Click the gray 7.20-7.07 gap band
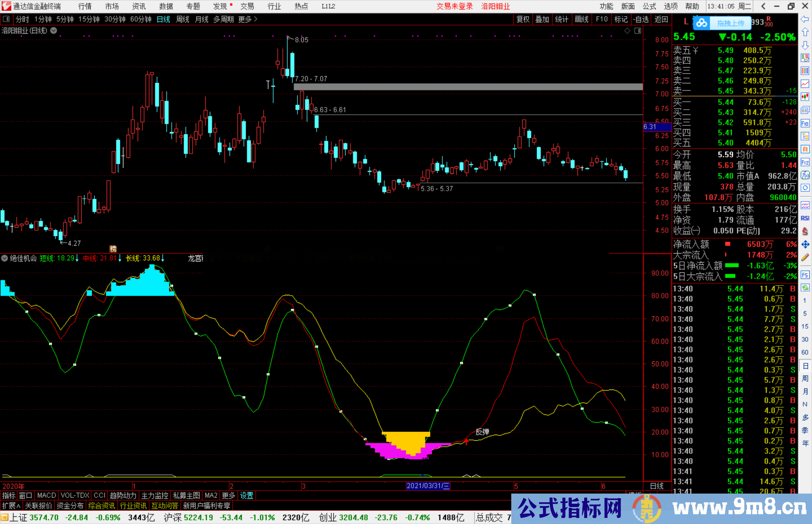 468,87
